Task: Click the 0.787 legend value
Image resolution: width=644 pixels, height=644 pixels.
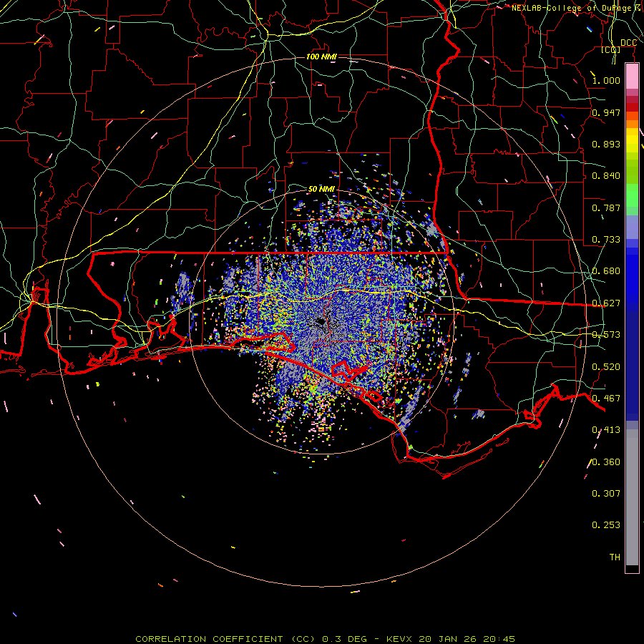Action: [606, 208]
